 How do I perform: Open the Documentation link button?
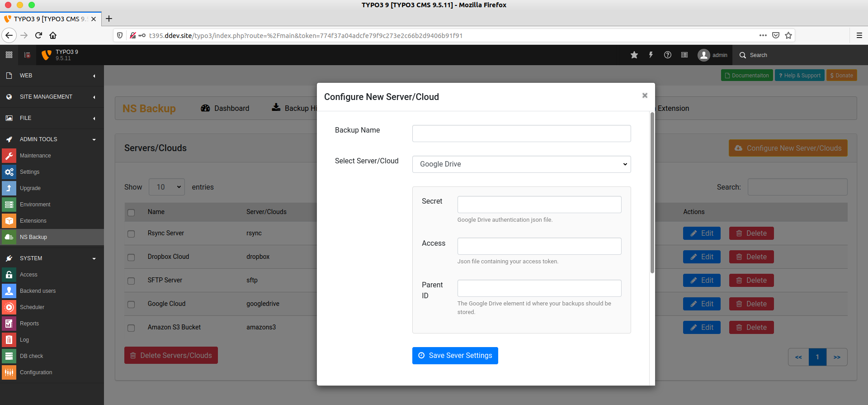click(x=747, y=76)
